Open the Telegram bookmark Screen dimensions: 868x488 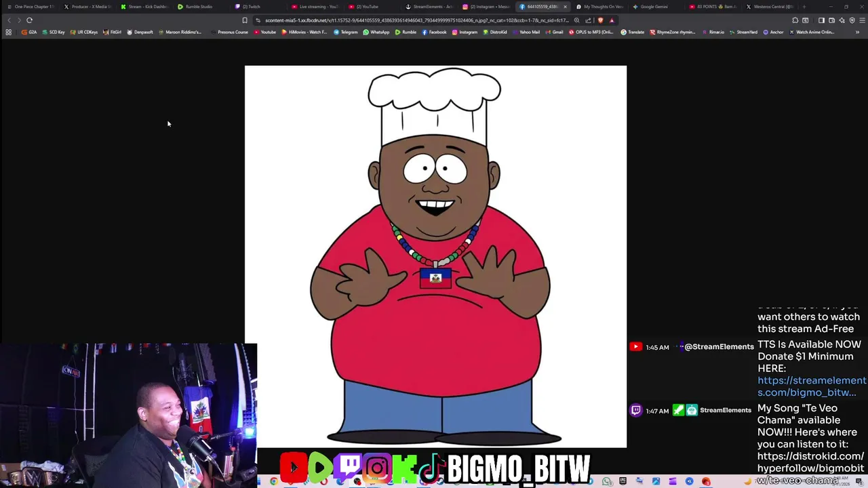[x=346, y=32]
